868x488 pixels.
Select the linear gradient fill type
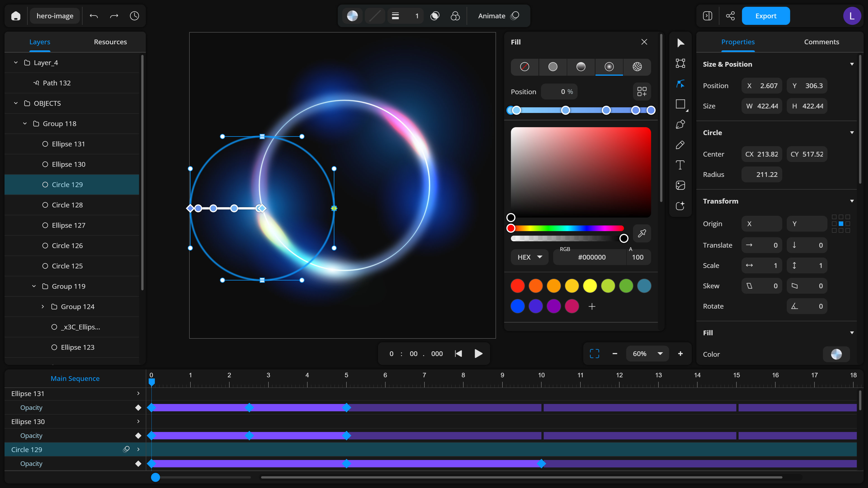(581, 67)
